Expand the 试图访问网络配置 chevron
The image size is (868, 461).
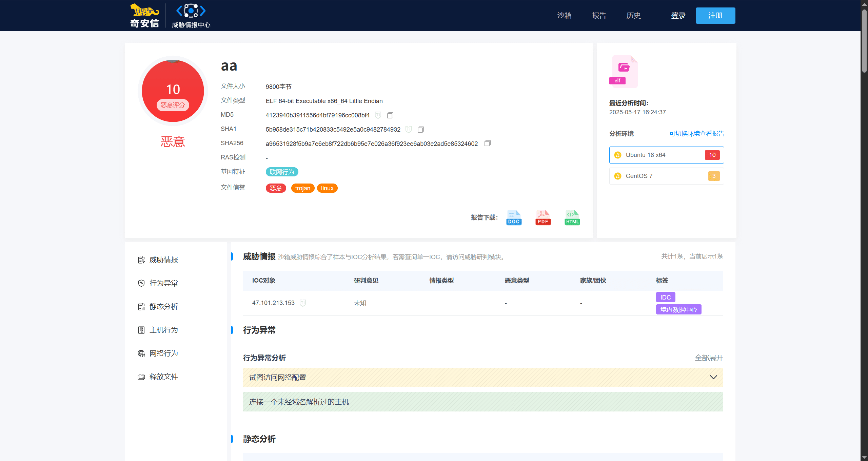(x=713, y=377)
